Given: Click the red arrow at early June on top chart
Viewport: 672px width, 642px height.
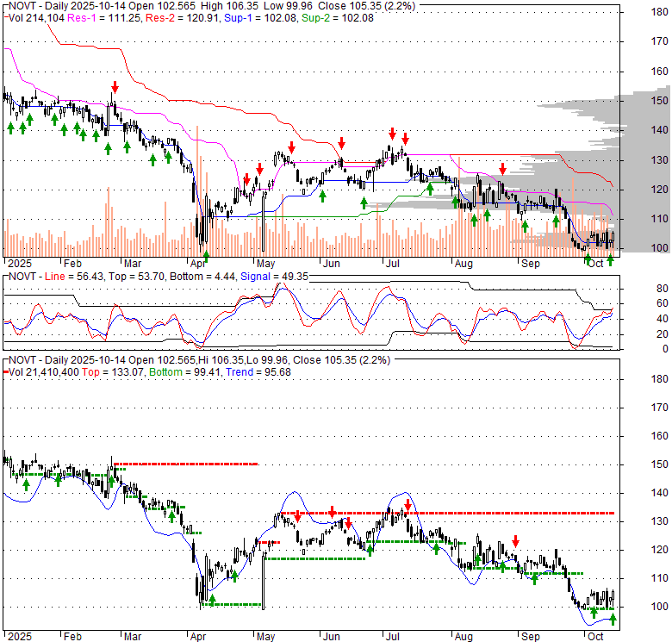Looking at the screenshot, I should tap(341, 143).
